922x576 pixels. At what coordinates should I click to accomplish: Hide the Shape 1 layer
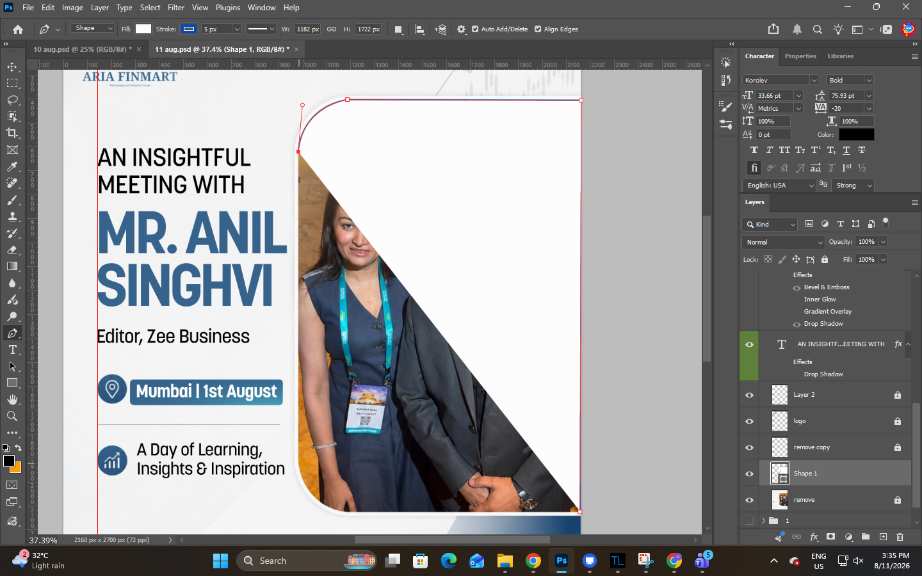coord(749,474)
